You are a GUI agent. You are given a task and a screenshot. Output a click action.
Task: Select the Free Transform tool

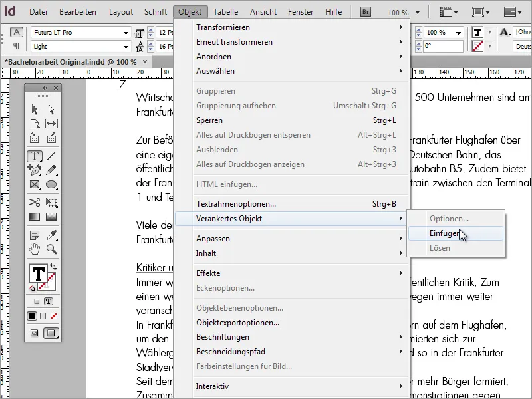pyautogui.click(x=51, y=203)
